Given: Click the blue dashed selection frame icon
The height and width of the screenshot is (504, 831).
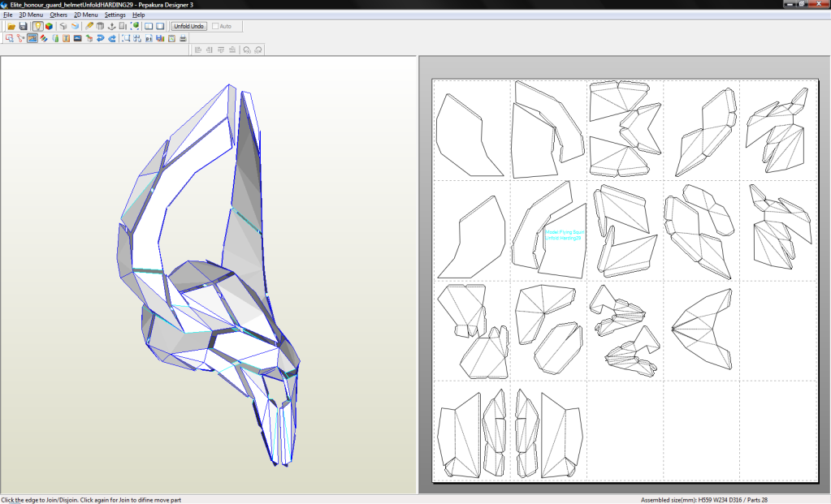Looking at the screenshot, I should 126,38.
